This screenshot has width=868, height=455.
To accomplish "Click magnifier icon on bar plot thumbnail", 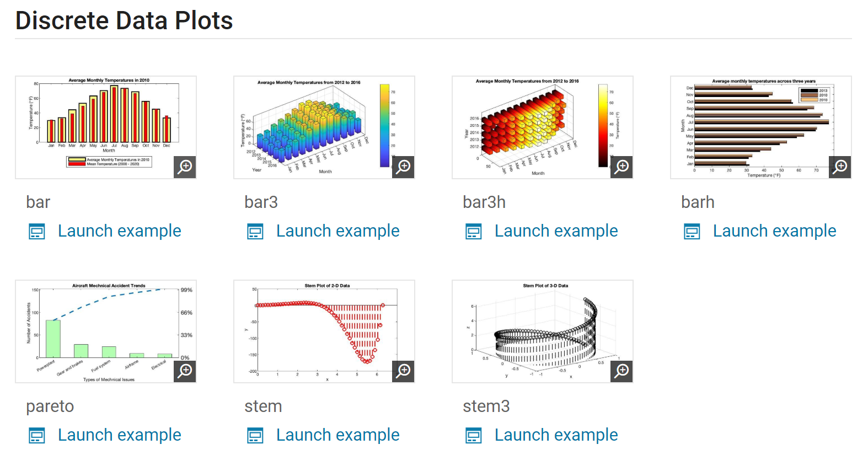I will 185,167.
